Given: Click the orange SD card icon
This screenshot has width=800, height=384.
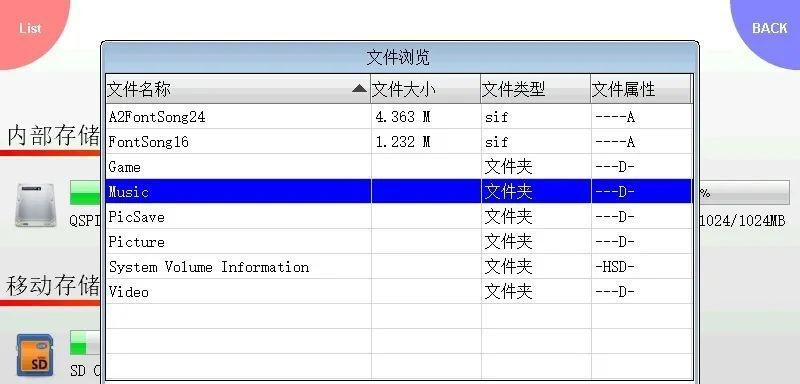Looking at the screenshot, I should point(35,355).
